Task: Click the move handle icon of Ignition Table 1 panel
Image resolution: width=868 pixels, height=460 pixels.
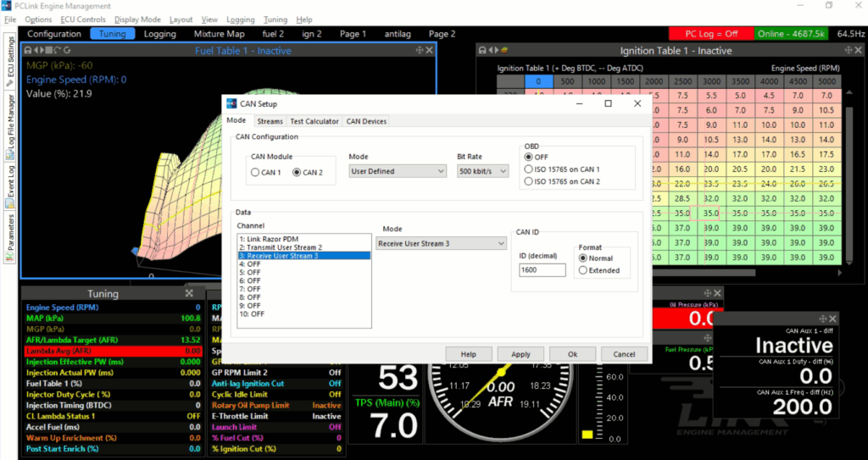Action: pyautogui.click(x=849, y=50)
